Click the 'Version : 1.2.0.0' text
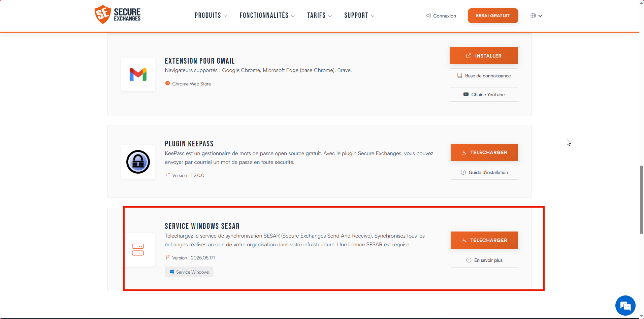This screenshot has width=644, height=319. tap(188, 175)
